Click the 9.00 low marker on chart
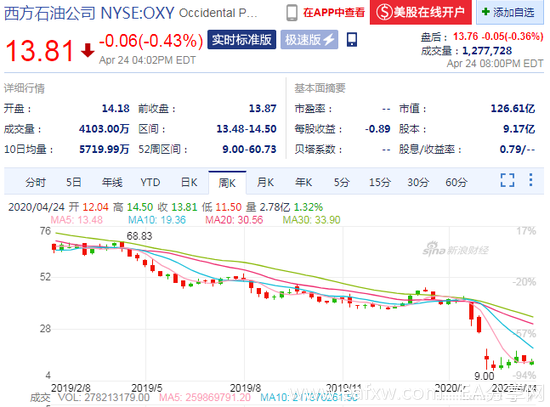The height and width of the screenshot is (407, 550). (x=484, y=376)
